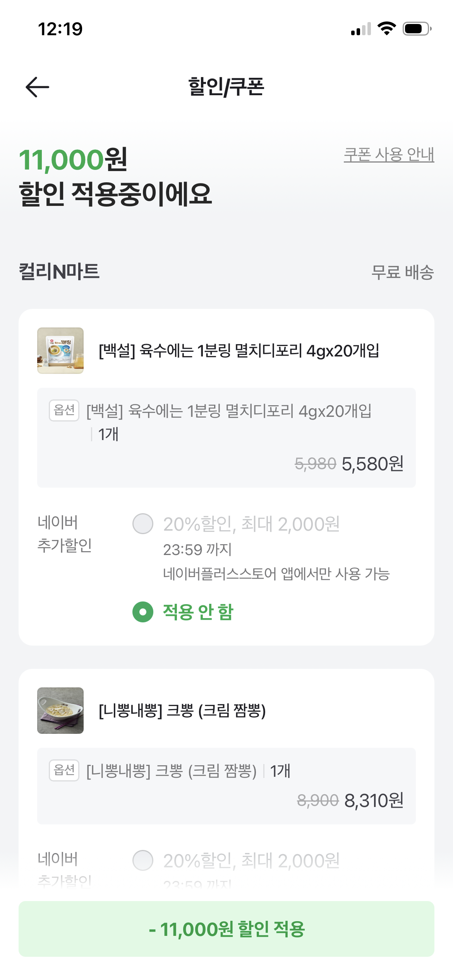
Task: Select 20% discount radio for 멸치디포리
Action: tap(143, 524)
